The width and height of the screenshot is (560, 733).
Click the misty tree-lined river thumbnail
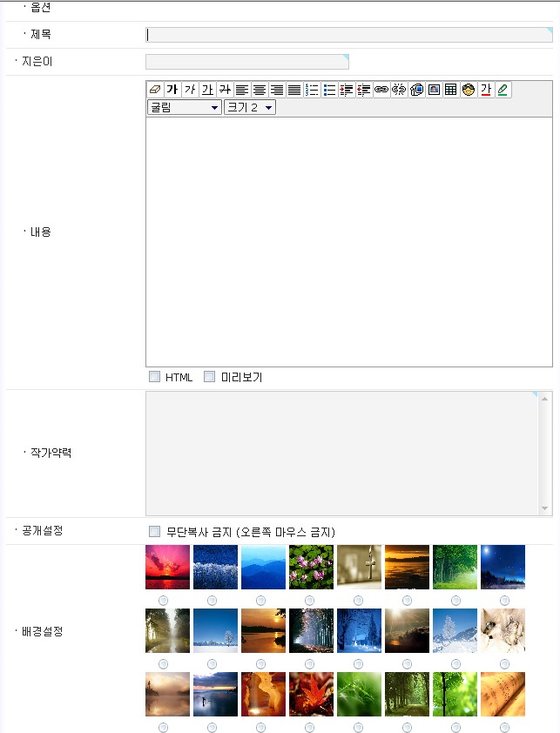pos(167,630)
